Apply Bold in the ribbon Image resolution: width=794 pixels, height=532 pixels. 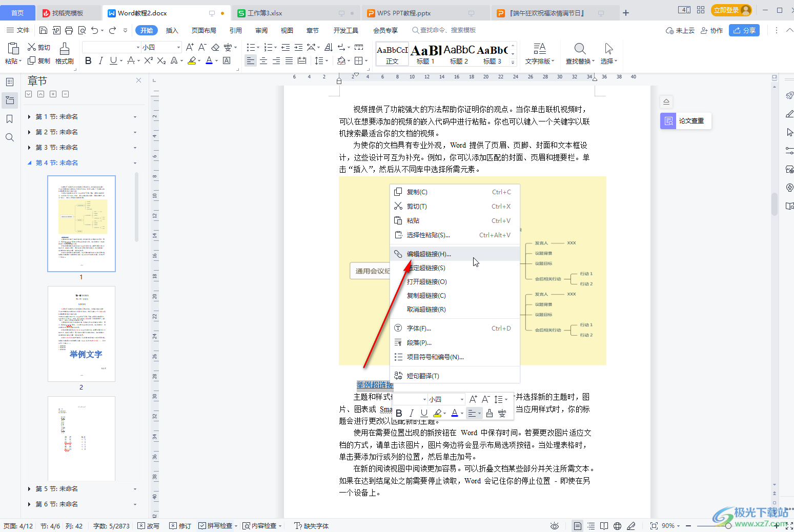[88, 60]
